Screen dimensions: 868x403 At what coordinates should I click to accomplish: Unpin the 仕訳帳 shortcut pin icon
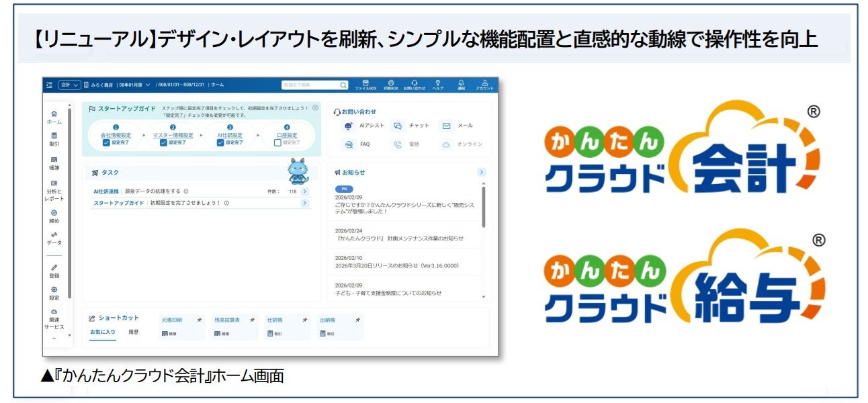[x=304, y=320]
